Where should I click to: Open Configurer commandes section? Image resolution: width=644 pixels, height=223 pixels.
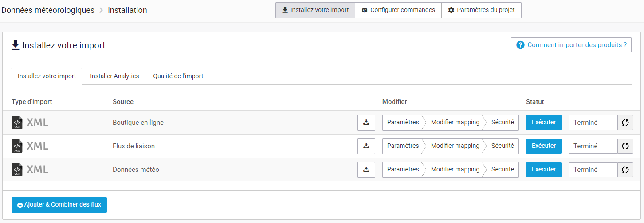(x=398, y=10)
